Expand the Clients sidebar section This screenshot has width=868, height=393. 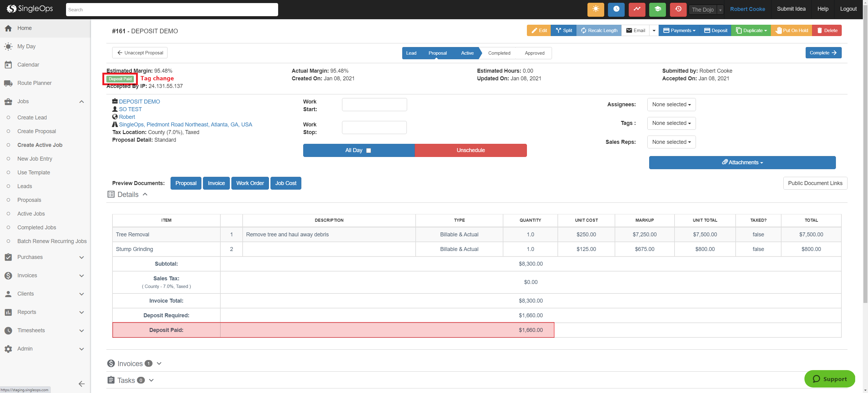coord(82,294)
